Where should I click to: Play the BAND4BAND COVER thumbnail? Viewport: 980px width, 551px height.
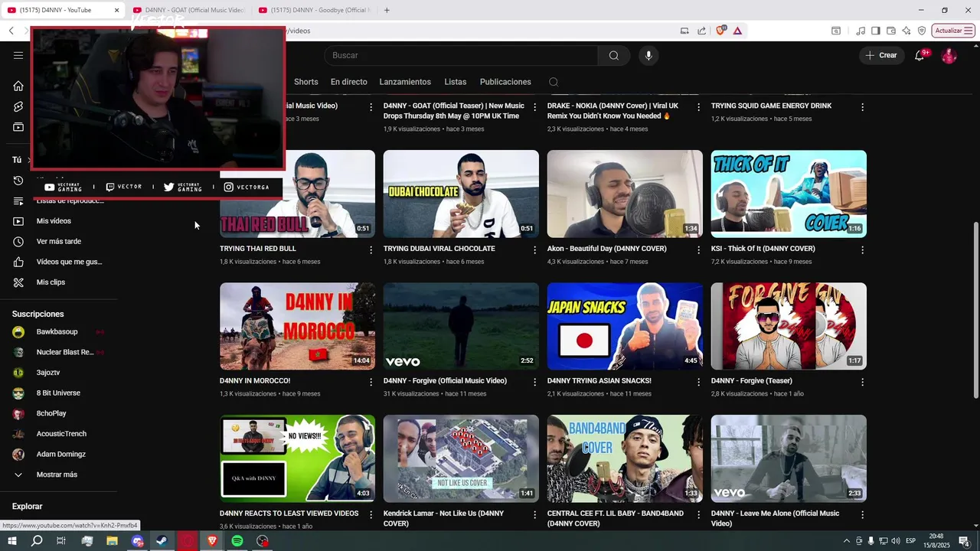(625, 458)
